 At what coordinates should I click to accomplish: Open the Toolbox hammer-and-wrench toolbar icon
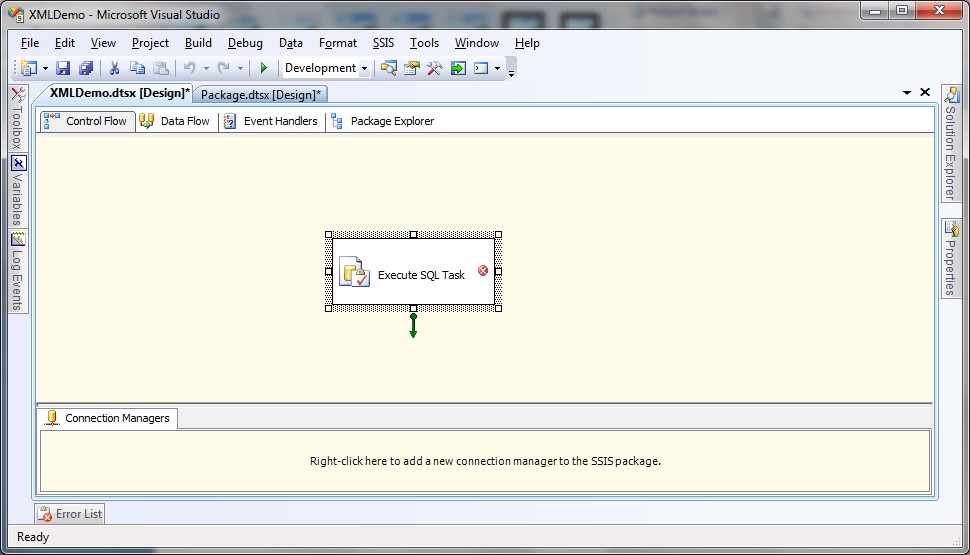[x=434, y=68]
